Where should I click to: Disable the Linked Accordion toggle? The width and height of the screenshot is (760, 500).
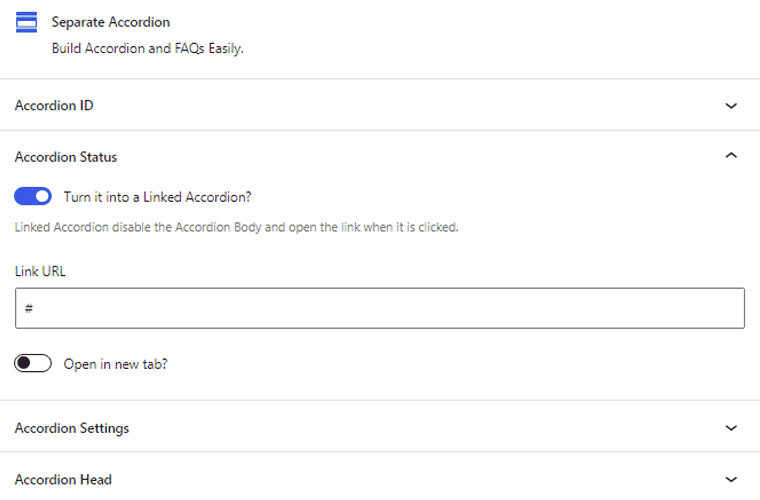pos(33,196)
